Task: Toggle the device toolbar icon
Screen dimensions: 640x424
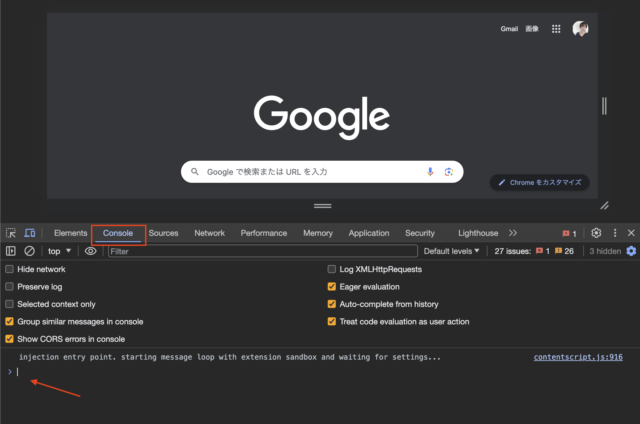Action: [29, 233]
